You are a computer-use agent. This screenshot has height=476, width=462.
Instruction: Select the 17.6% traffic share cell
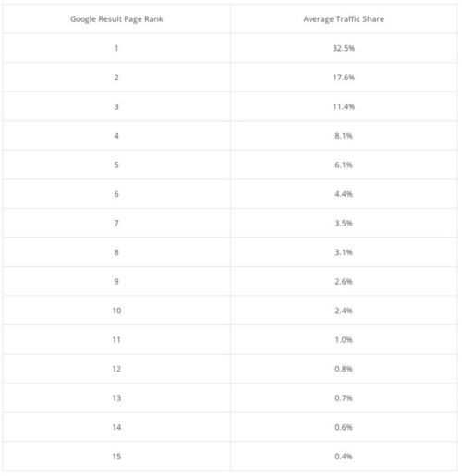[344, 78]
